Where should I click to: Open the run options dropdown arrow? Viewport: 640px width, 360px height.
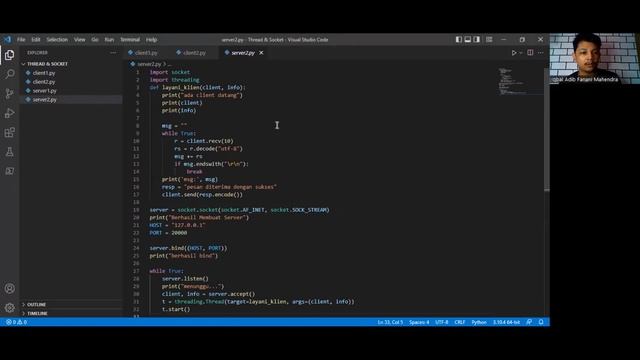click(521, 53)
